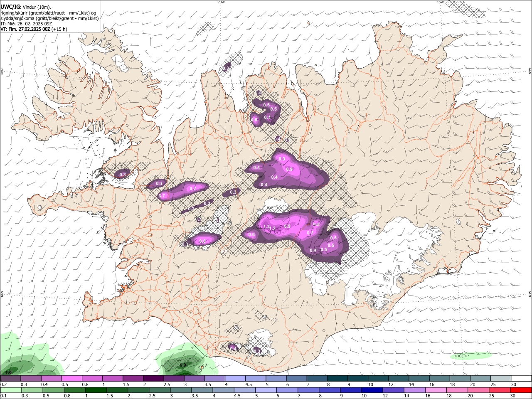Click the '0.1' label in the lower legend
Image resolution: width=532 pixels, height=399 pixels.
[x=3, y=396]
